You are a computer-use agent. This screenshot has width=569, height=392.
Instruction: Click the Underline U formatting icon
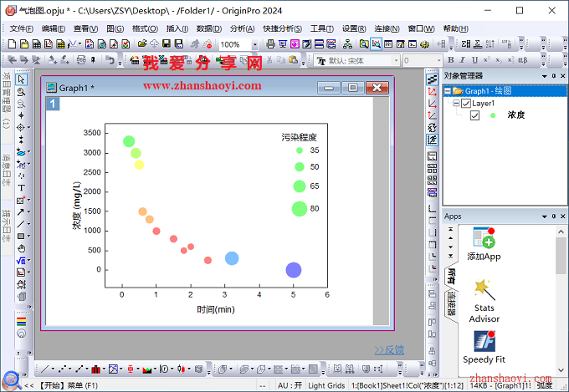point(474,60)
